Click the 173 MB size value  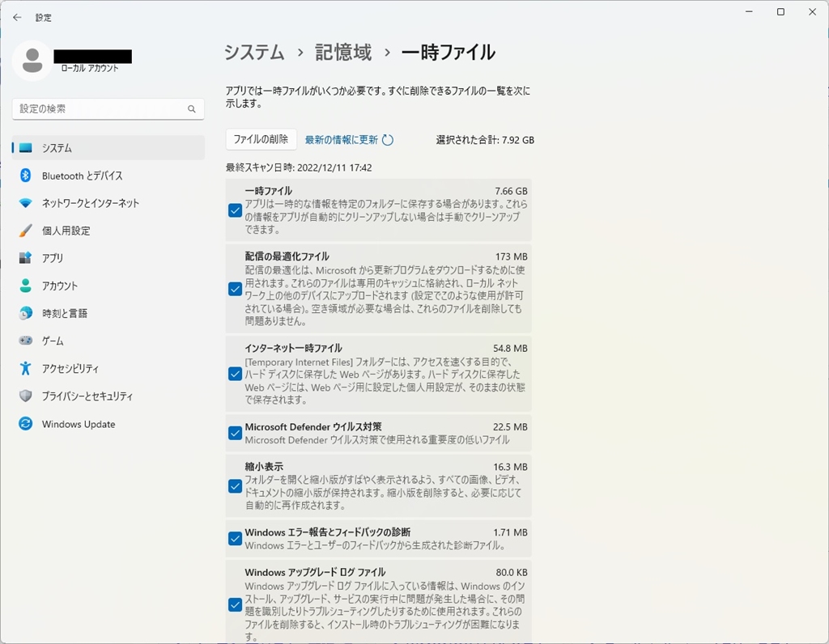(512, 256)
